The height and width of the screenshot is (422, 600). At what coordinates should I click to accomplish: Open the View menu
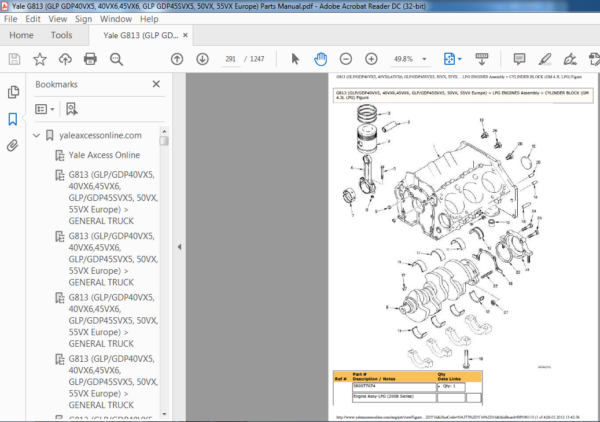click(x=57, y=19)
